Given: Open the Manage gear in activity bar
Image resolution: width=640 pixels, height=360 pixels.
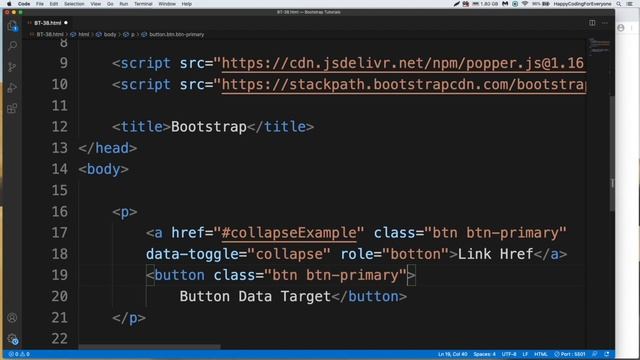Looking at the screenshot, I should tap(12, 338).
